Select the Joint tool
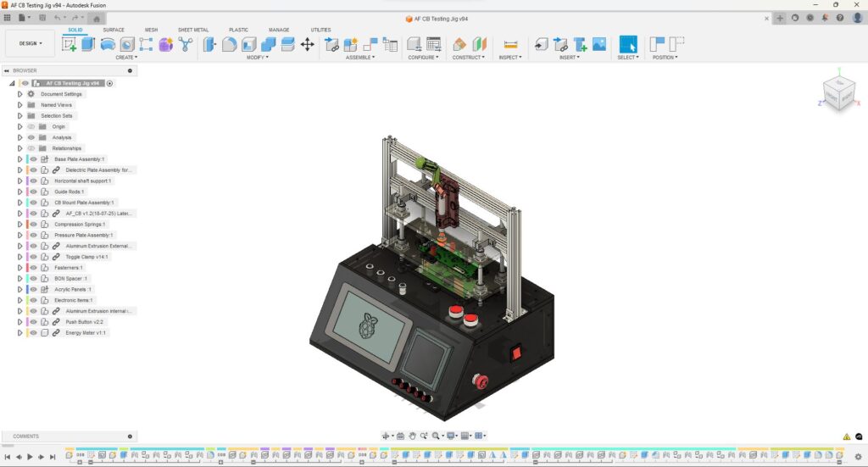The height and width of the screenshot is (467, 868). click(x=370, y=44)
